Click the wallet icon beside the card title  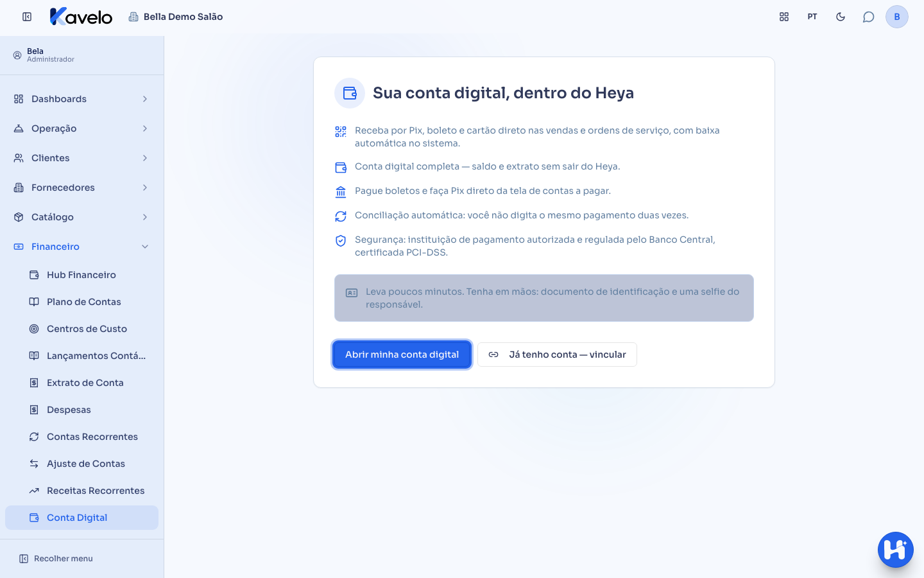350,93
